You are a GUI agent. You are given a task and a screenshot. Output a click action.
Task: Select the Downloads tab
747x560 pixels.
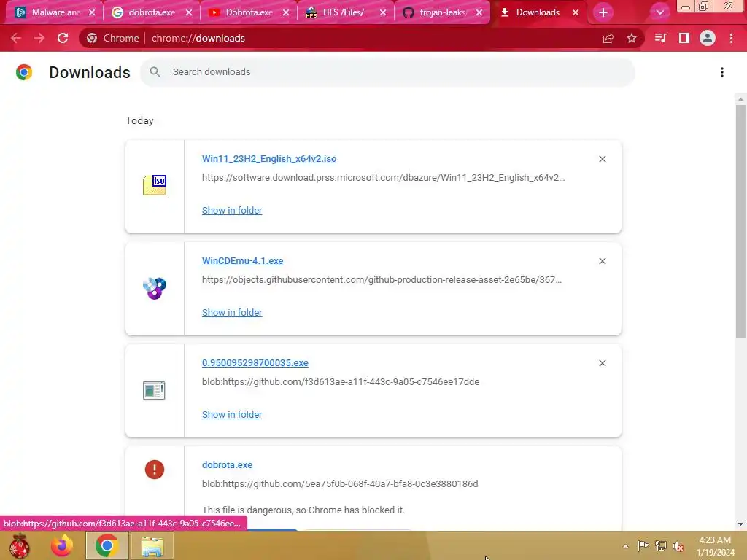(530, 12)
